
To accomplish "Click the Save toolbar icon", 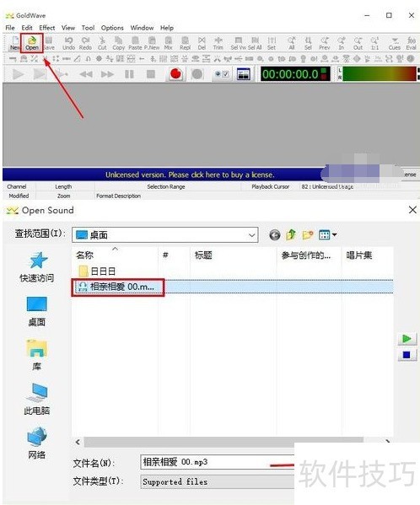I will [x=49, y=43].
